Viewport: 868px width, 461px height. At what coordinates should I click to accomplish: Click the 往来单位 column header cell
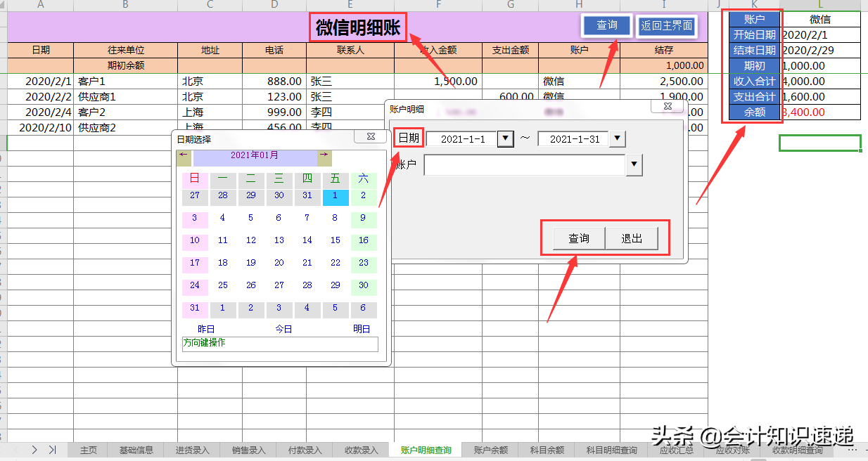125,51
